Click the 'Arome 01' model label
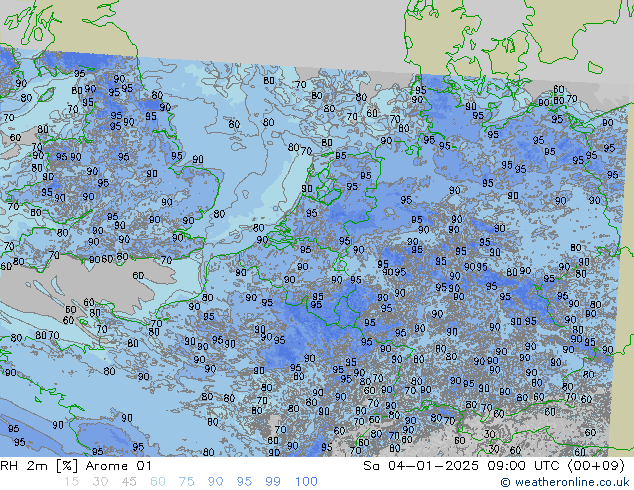The height and width of the screenshot is (490, 634). tap(118, 466)
